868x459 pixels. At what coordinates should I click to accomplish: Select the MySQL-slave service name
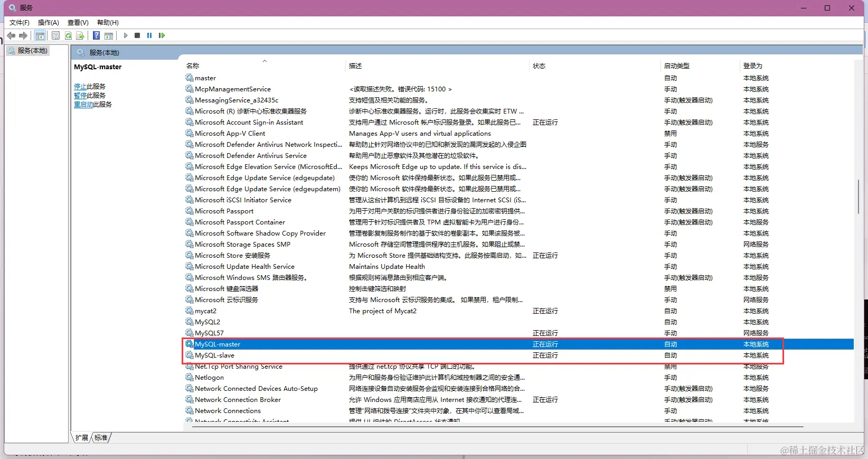pyautogui.click(x=214, y=355)
